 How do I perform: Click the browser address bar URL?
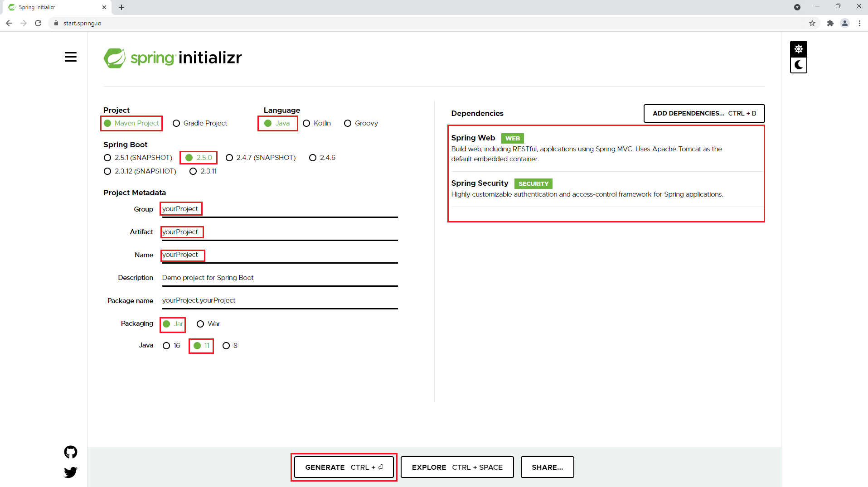(x=82, y=23)
